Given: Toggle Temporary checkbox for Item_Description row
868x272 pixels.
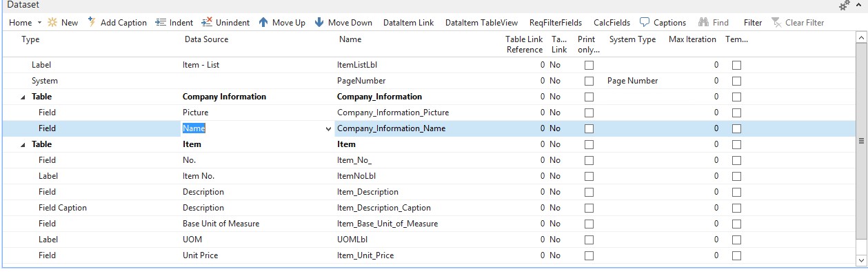Looking at the screenshot, I should (x=736, y=192).
